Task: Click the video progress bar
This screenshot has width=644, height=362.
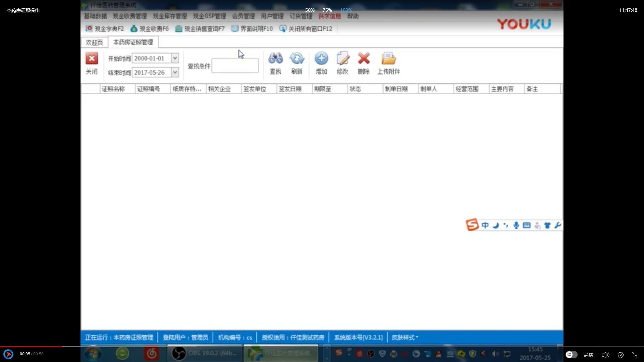Action: pos(322,347)
